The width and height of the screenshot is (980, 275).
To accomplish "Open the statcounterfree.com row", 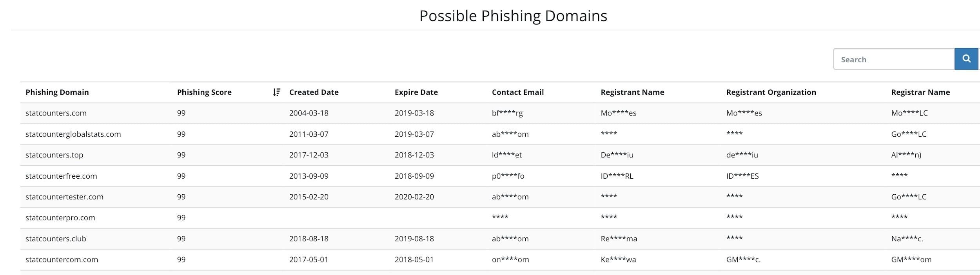I will (61, 176).
